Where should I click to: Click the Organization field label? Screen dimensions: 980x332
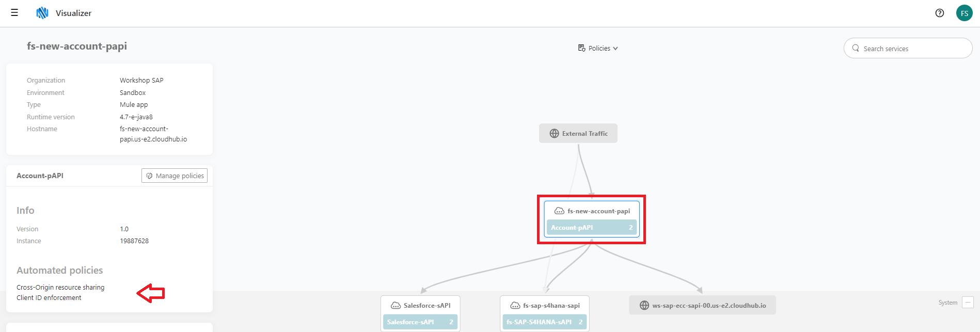46,80
